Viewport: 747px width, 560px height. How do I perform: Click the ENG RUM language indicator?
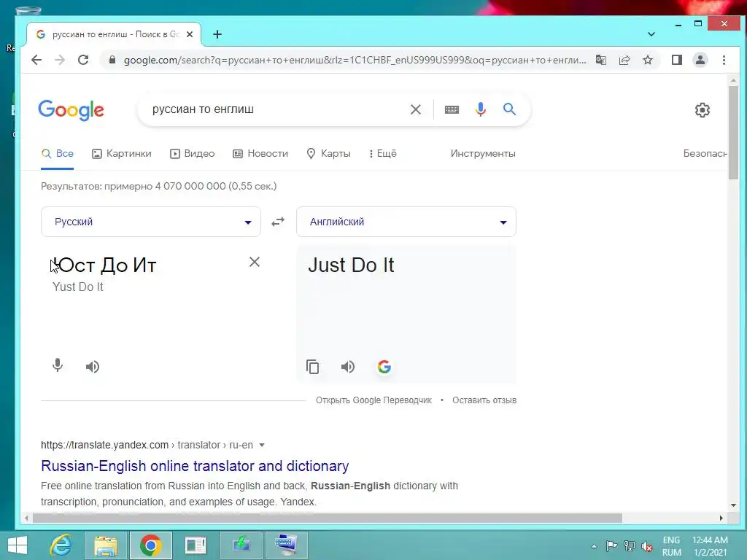[671, 546]
